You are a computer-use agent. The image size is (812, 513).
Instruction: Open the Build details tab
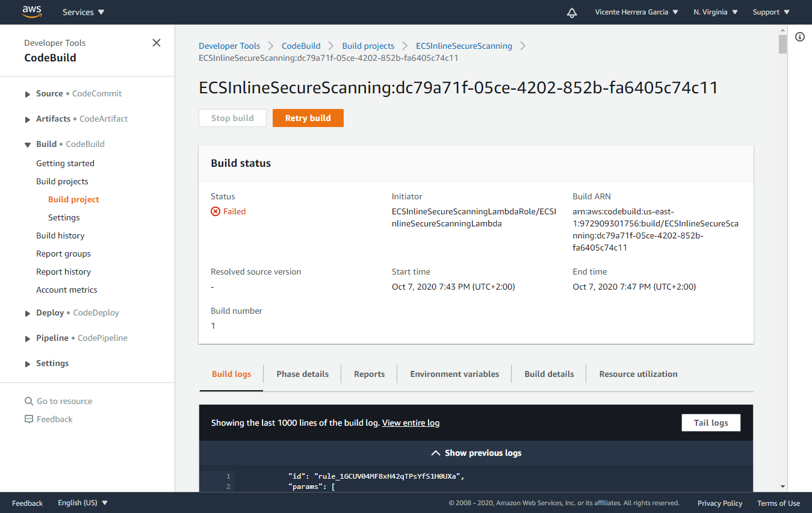point(549,374)
